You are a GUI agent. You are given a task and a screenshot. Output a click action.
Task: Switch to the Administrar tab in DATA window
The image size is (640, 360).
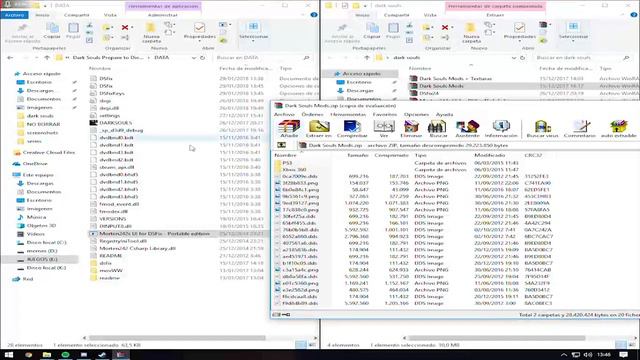click(162, 15)
